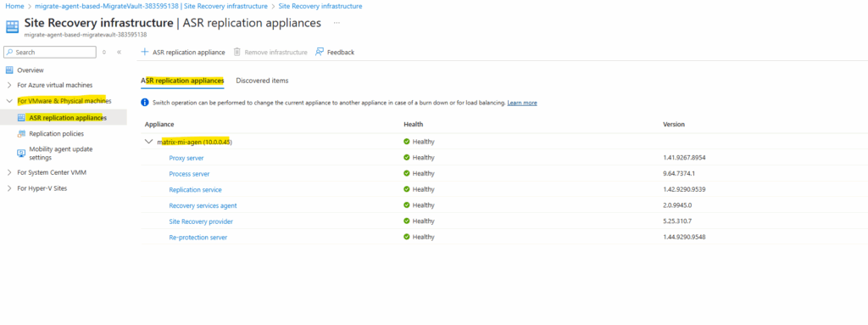868x325 pixels.
Task: Open the Home breadcrumb link
Action: (14, 6)
